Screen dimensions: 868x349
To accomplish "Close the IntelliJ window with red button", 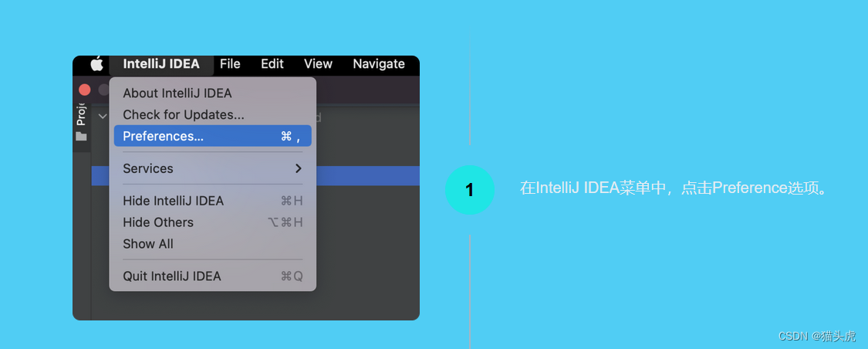I will pos(85,90).
